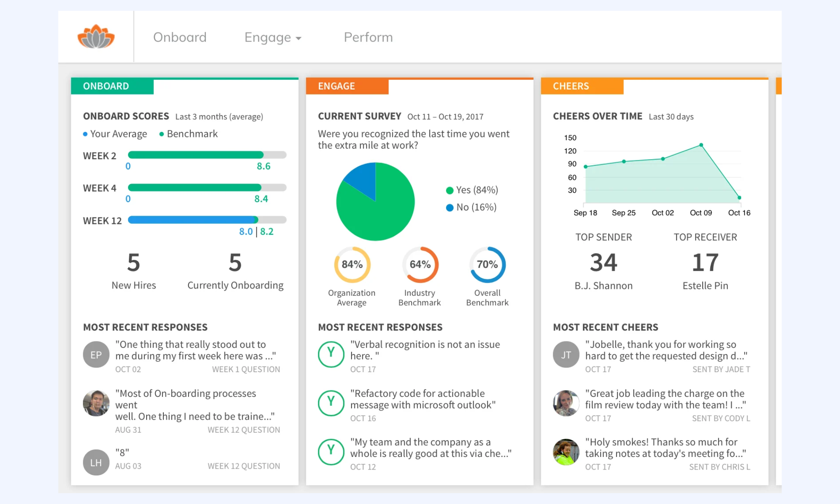Viewport: 840px width, 504px height.
Task: Open the 'Jobelle, thank you for working' cheer
Action: 667,350
